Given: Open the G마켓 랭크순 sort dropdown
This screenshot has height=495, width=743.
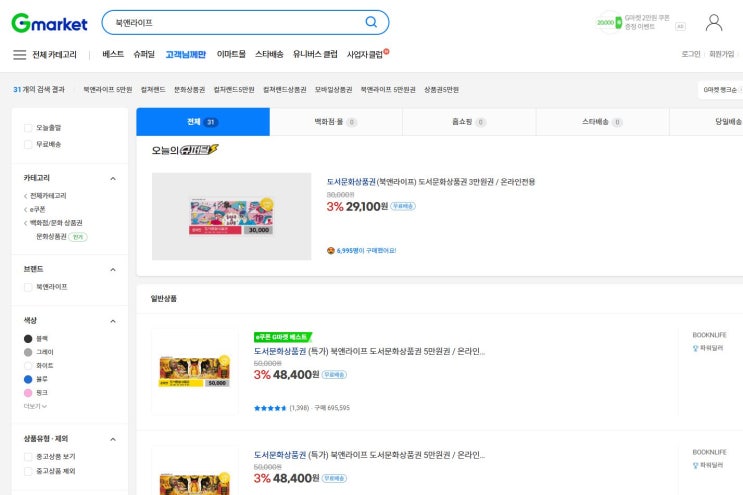Looking at the screenshot, I should pos(720,90).
